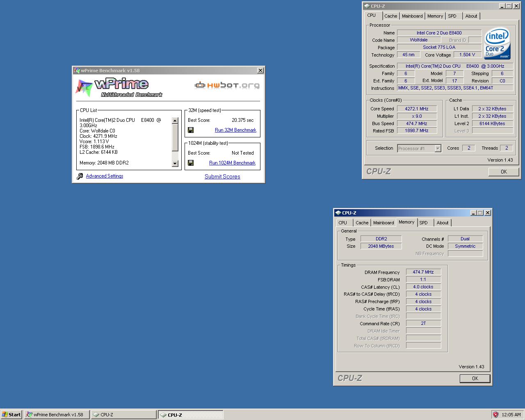Click the title bar icon of lower CPU-Z window
The height and width of the screenshot is (420, 525).
point(338,213)
